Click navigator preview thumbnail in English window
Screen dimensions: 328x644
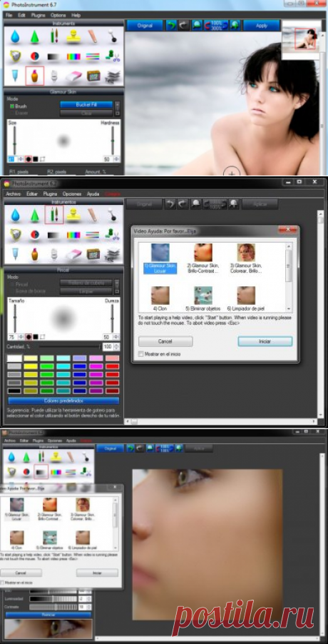[x=300, y=39]
